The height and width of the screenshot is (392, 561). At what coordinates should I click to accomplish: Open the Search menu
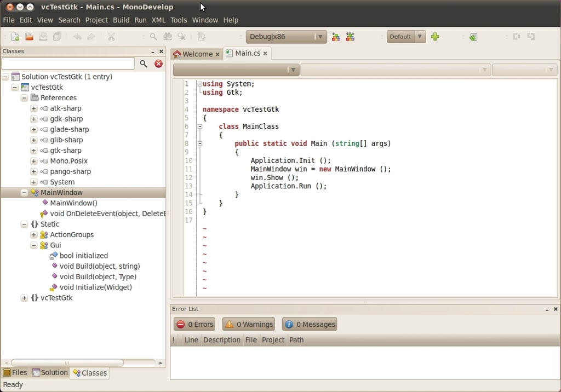coord(69,20)
